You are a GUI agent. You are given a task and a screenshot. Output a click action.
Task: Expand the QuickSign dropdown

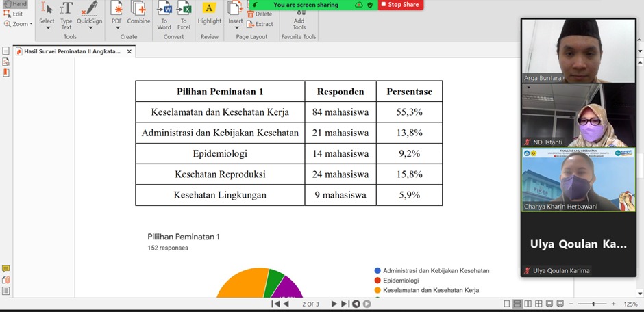pyautogui.click(x=88, y=28)
